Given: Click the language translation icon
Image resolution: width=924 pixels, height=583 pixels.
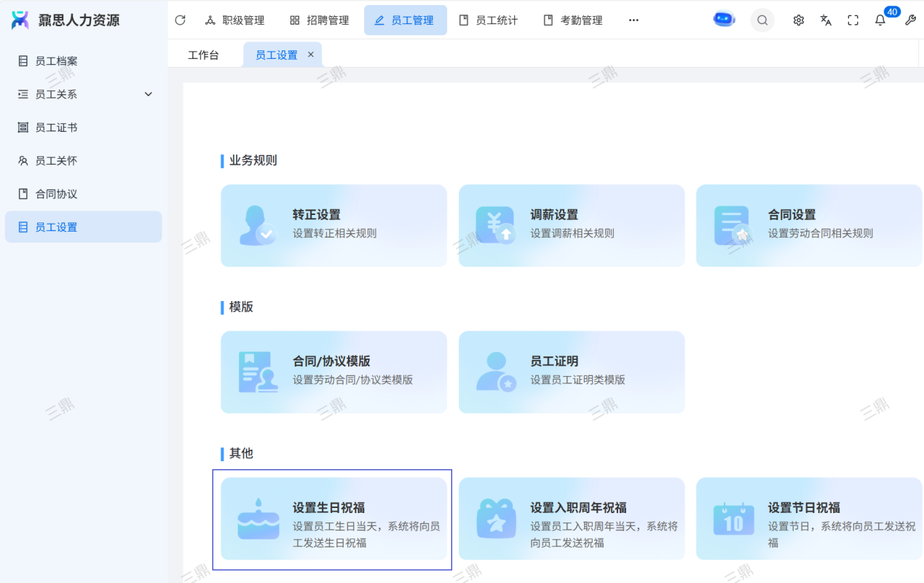Looking at the screenshot, I should pyautogui.click(x=826, y=20).
